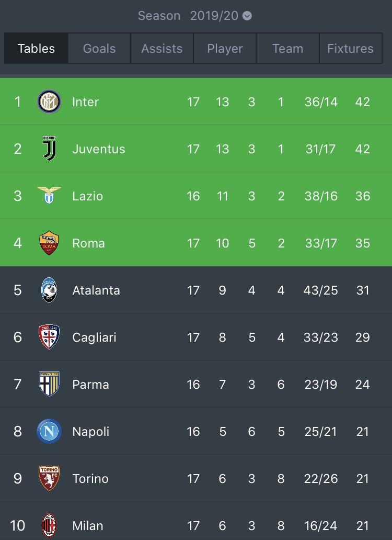Select the Tables tab
This screenshot has width=392, height=540.
pos(36,48)
